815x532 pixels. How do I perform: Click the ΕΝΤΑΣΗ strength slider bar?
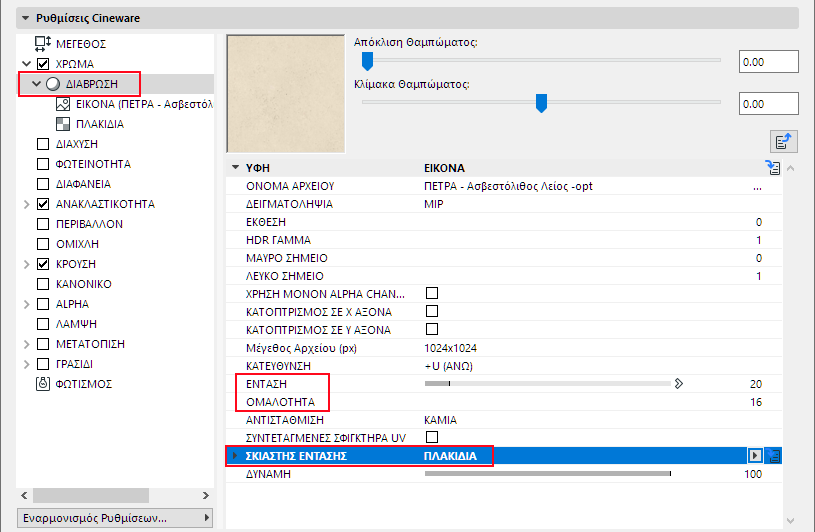point(548,383)
